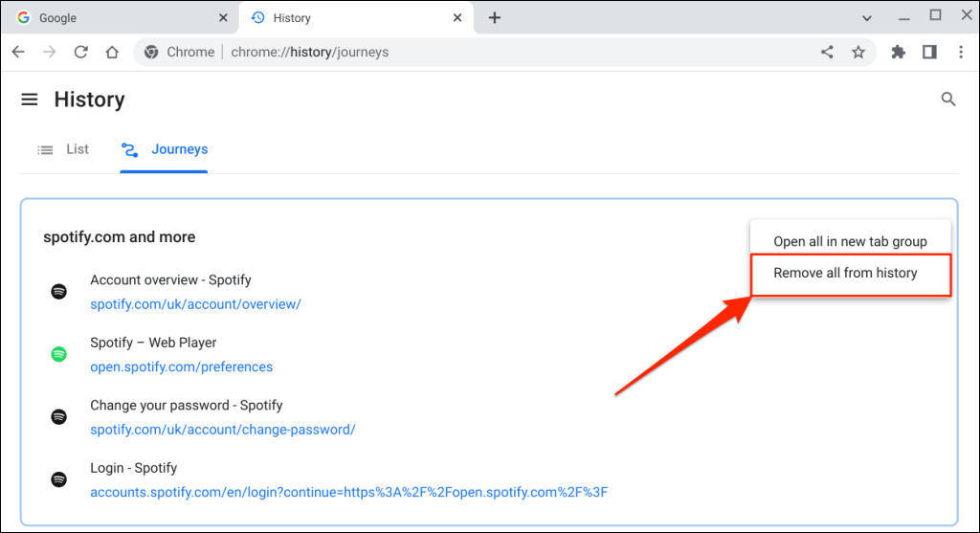Maximize the Chrome window
Screen dimensions: 980x533
[935, 15]
